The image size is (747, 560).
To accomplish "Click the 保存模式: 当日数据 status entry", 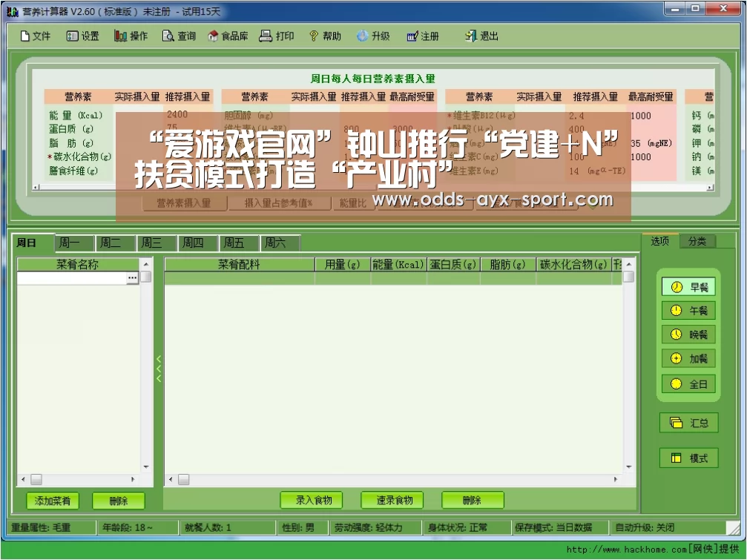I will pyautogui.click(x=560, y=527).
